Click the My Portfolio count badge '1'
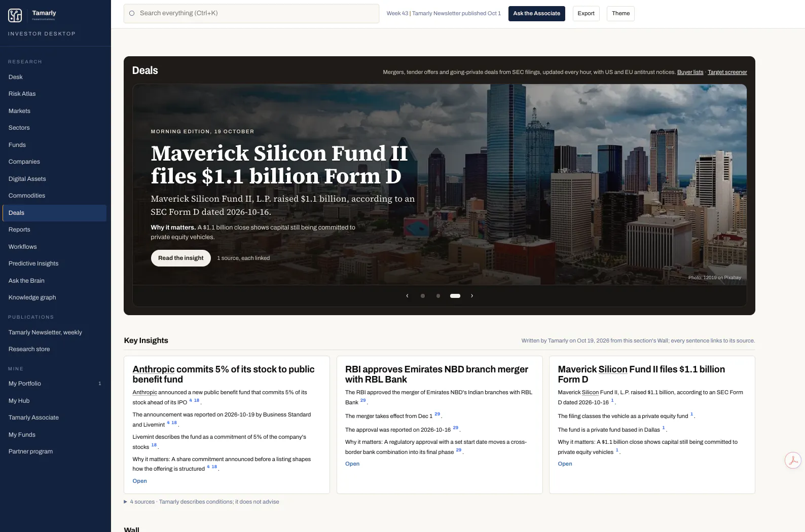805x532 pixels. pyautogui.click(x=100, y=384)
